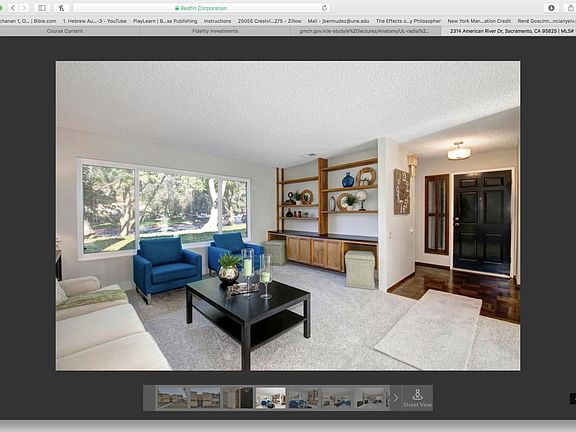The width and height of the screenshot is (576, 432).
Task: Click the share icon in the toolbar
Action: 571,8
